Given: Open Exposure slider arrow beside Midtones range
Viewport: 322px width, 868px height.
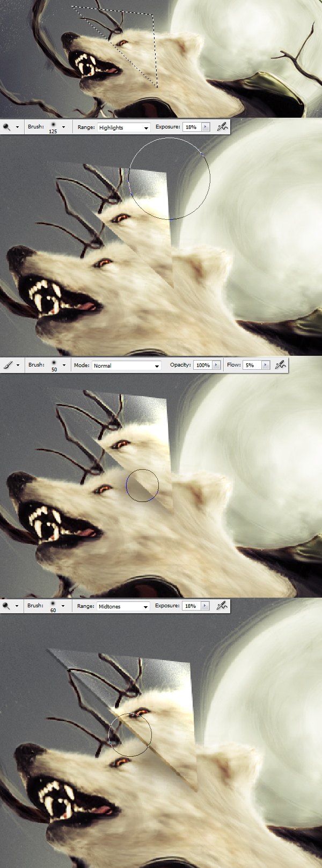Looking at the screenshot, I should point(204,606).
